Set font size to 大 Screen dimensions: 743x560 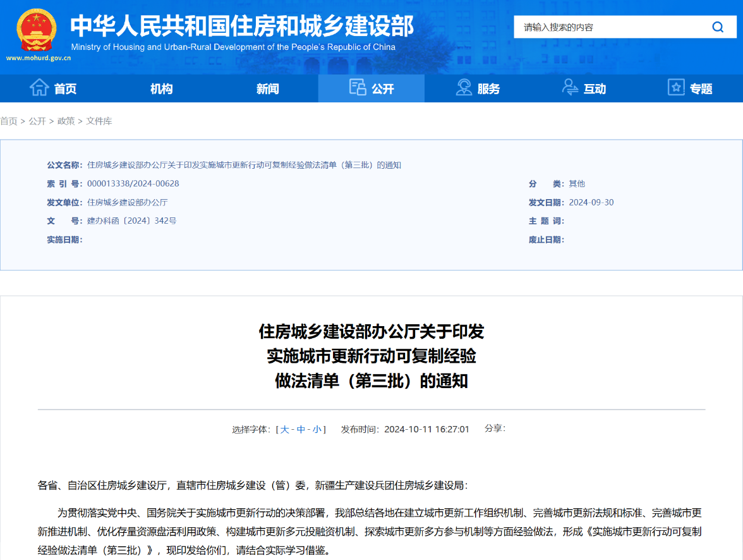[x=285, y=430]
